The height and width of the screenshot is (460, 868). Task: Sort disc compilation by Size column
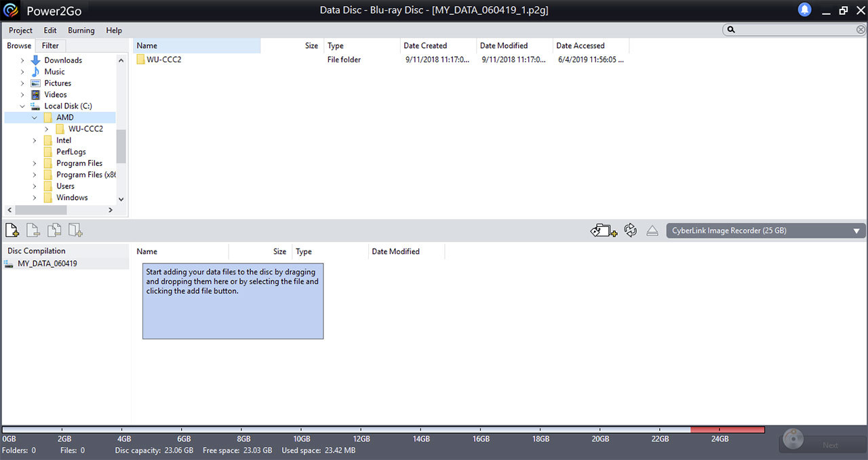pos(260,251)
